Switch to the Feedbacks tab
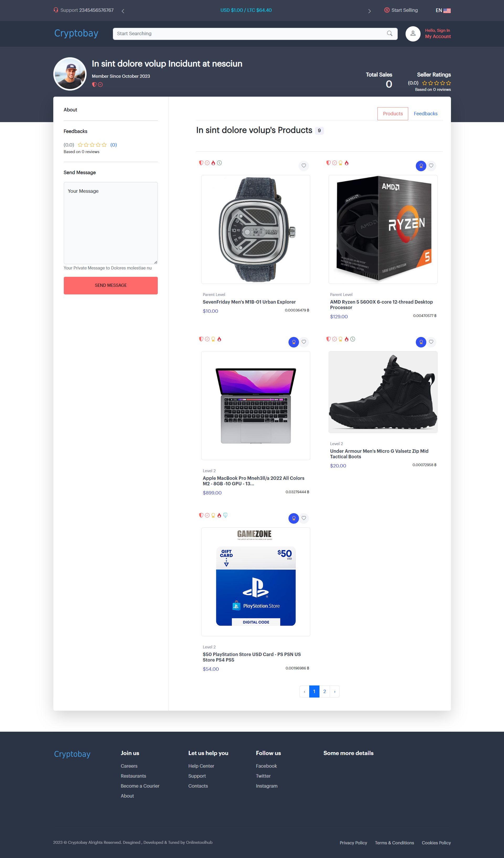Screen dimensions: 504x858 pyautogui.click(x=426, y=114)
